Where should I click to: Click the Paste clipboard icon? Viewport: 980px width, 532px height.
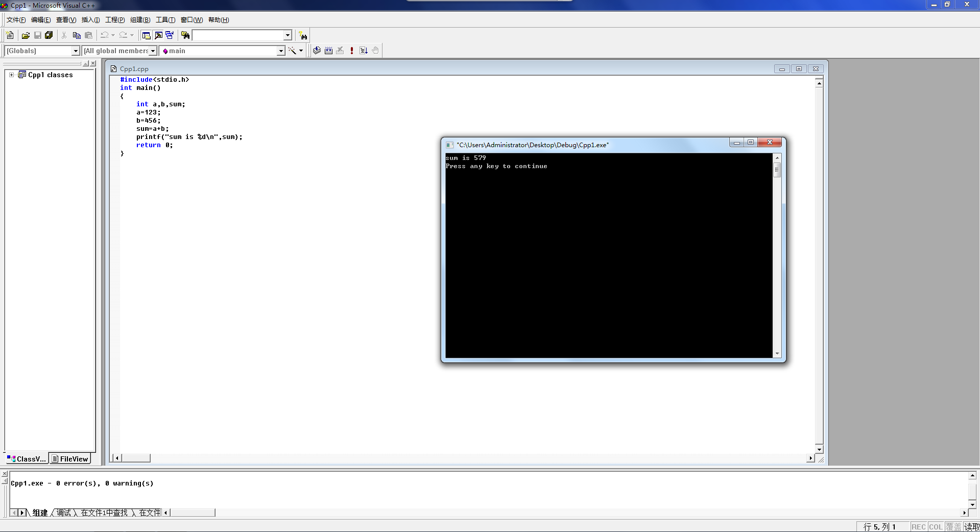tap(88, 35)
